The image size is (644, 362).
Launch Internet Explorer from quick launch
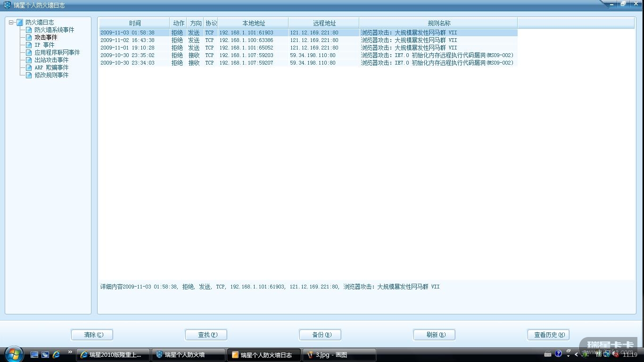pos(56,354)
